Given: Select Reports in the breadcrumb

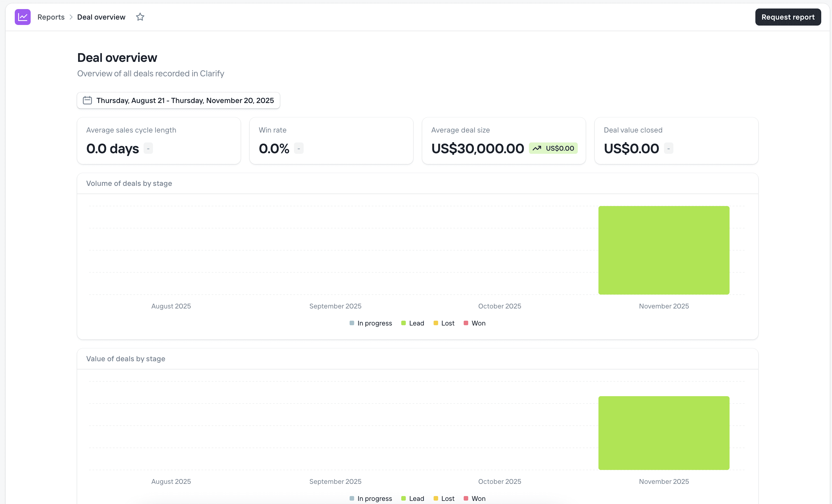Looking at the screenshot, I should click(x=51, y=16).
